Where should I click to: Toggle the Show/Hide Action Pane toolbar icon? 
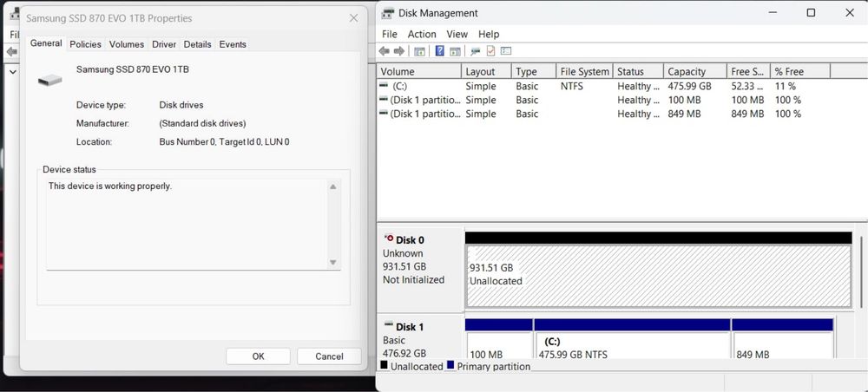click(455, 51)
